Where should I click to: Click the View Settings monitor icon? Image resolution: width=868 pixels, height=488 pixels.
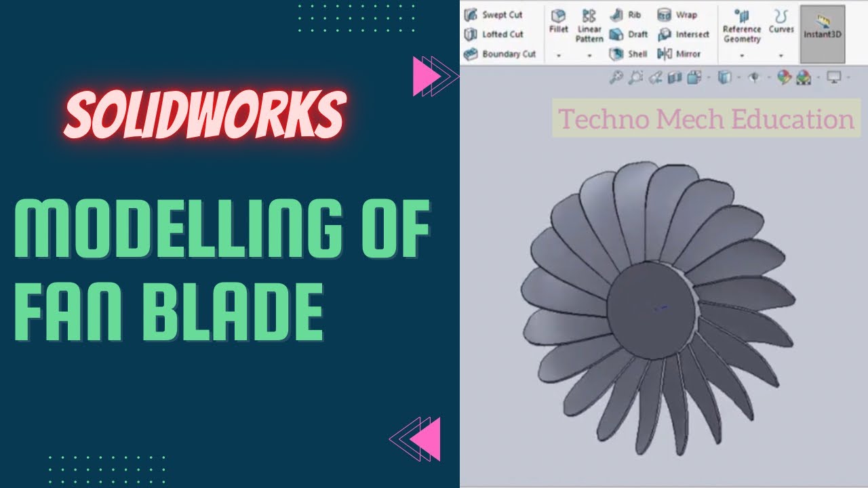click(x=834, y=78)
